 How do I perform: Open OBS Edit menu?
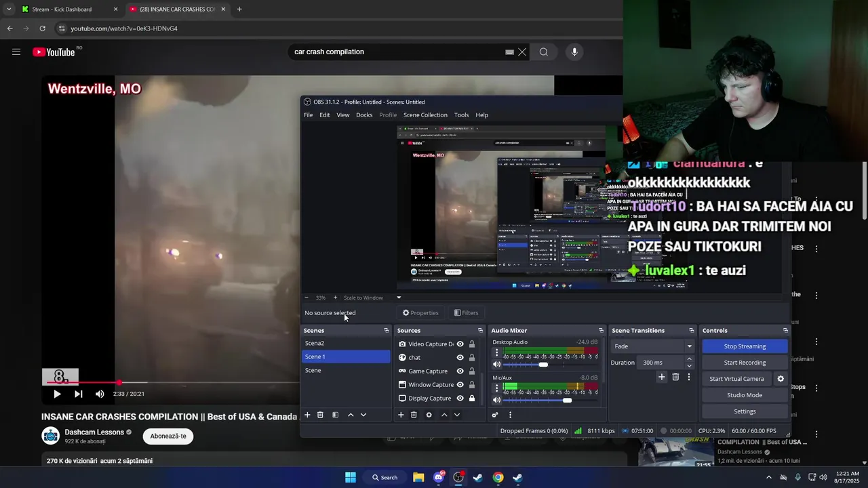coord(325,115)
